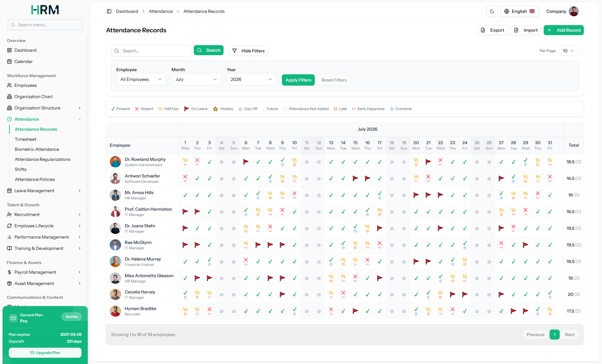Click Dr. Rowland Murphy's avatar
The width and height of the screenshot is (602, 364).
pos(115,162)
